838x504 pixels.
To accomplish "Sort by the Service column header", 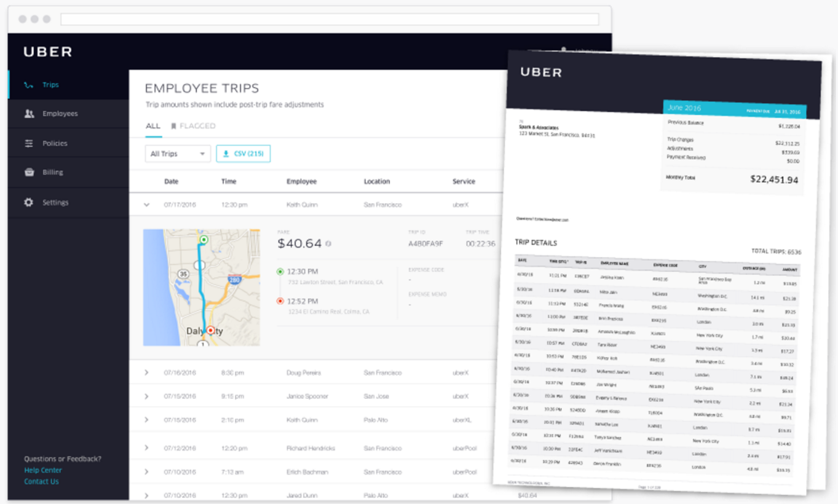I will coord(464,181).
